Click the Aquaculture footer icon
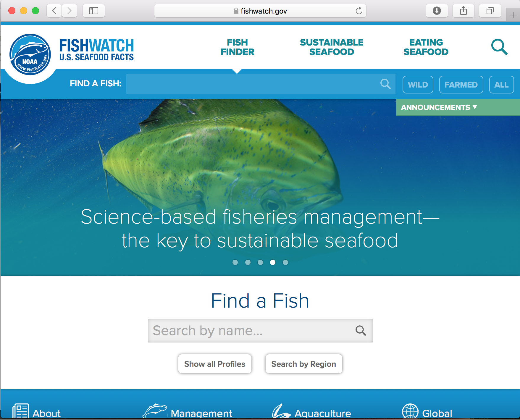The height and width of the screenshot is (420, 520). pyautogui.click(x=281, y=411)
